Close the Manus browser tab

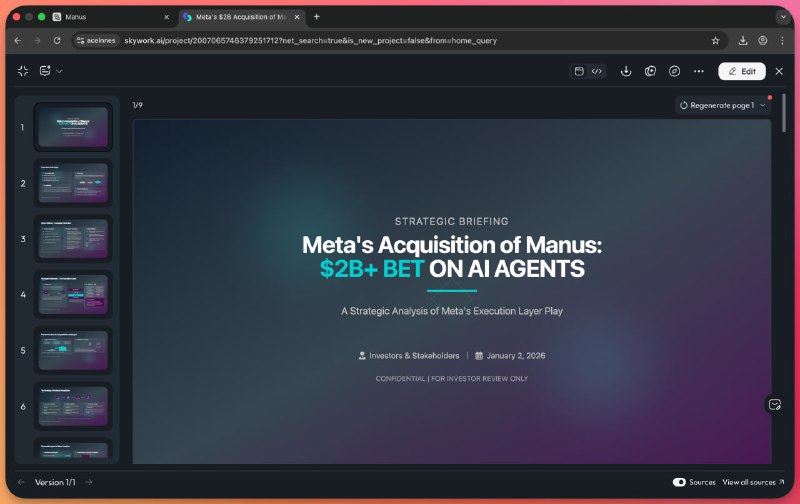click(166, 17)
